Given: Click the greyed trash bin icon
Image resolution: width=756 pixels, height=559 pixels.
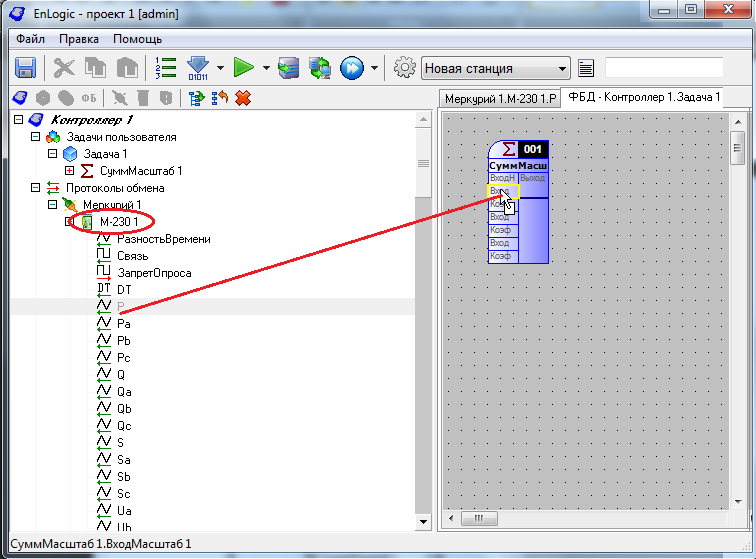Looking at the screenshot, I should coord(143,98).
